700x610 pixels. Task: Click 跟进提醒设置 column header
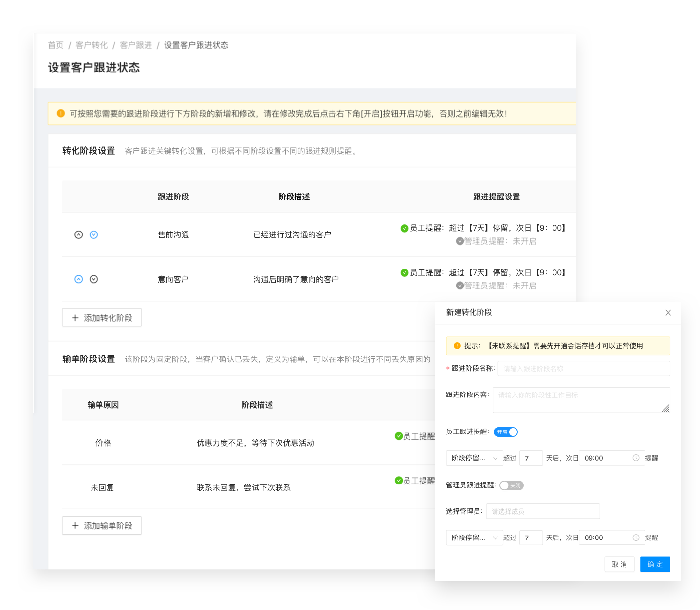coord(497,197)
